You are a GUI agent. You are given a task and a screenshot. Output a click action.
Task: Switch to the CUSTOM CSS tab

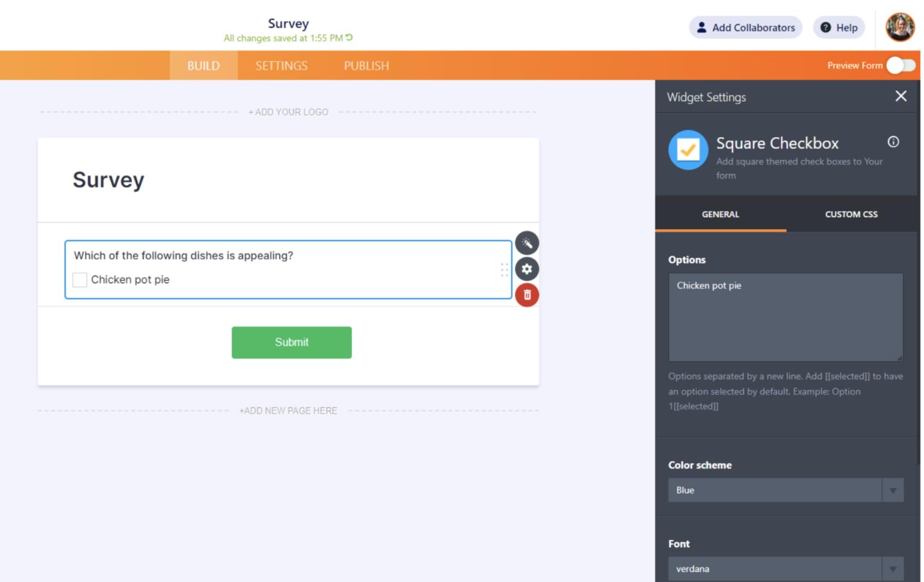(x=851, y=214)
